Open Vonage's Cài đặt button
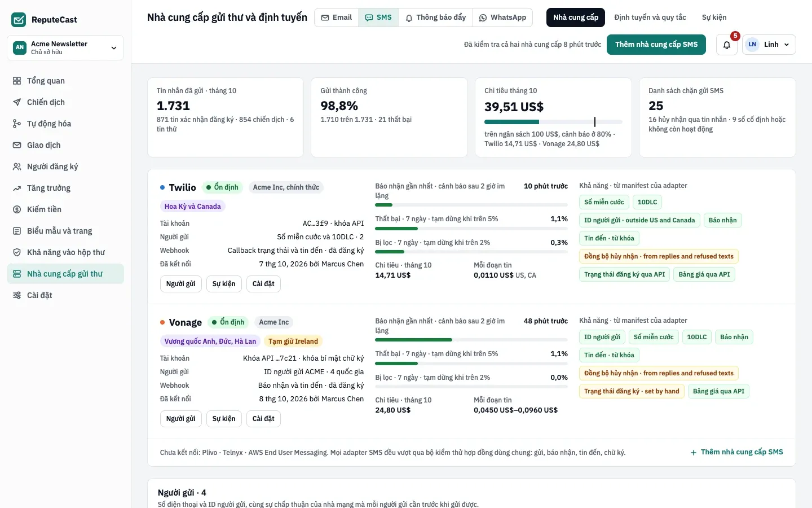Viewport: 812px width, 508px height. 263,419
